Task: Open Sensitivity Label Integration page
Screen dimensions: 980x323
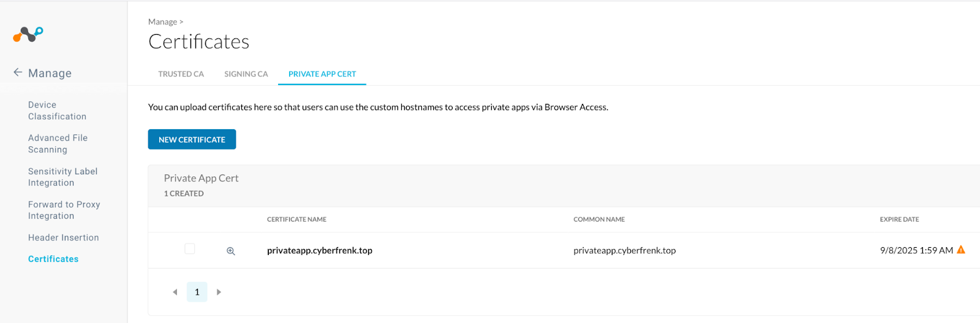Action: coord(63,177)
